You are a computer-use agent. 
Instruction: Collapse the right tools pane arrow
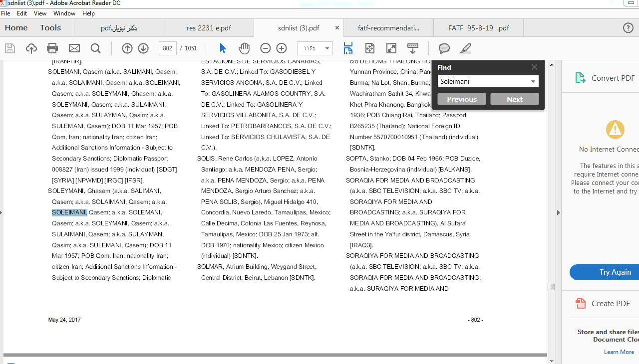[x=558, y=212]
